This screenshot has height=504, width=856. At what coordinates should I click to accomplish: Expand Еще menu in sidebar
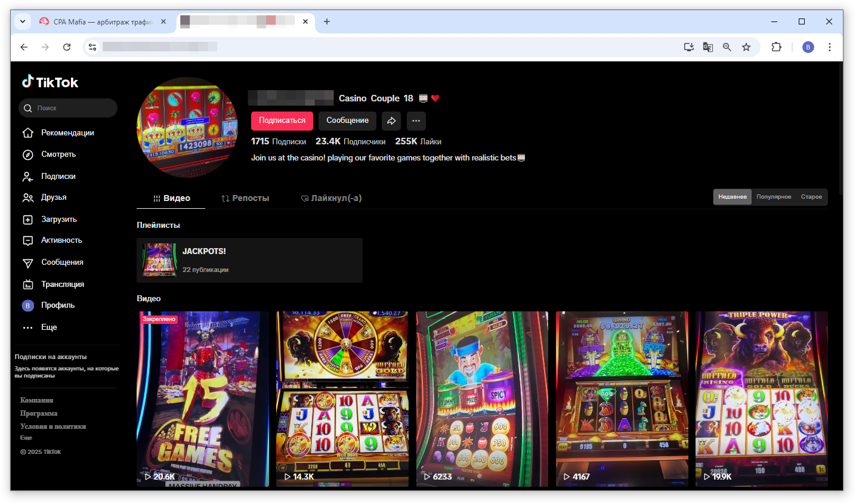click(49, 327)
